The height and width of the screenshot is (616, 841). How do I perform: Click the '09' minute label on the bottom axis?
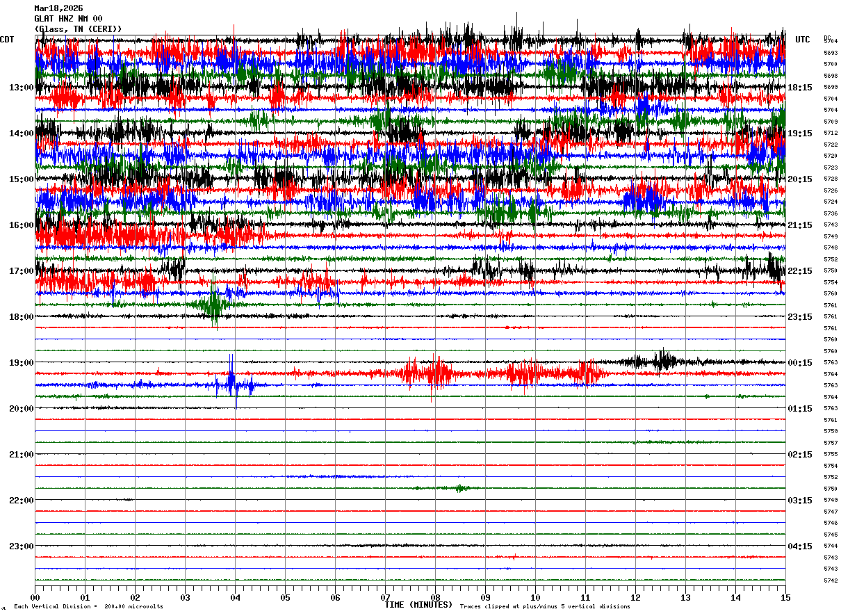(485, 597)
